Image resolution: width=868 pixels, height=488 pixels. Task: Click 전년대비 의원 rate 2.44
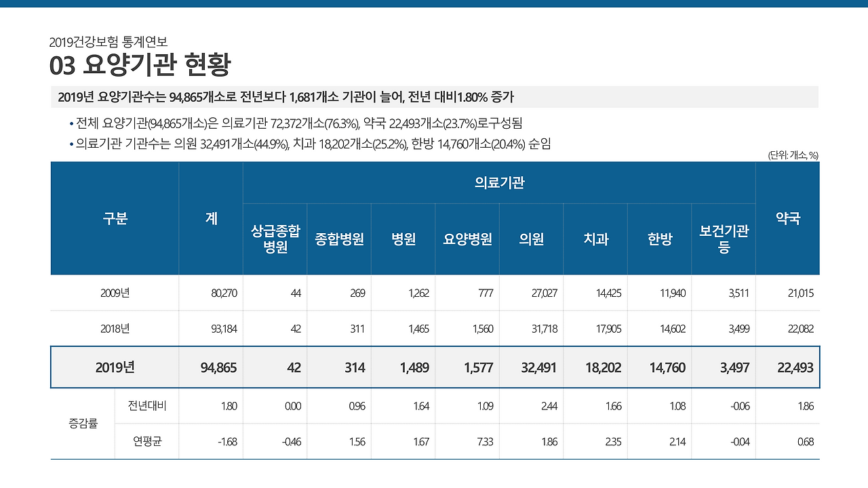[x=549, y=406]
